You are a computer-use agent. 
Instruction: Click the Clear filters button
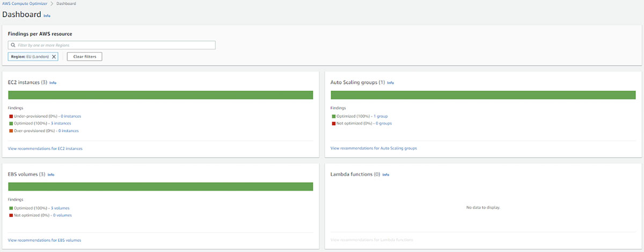pos(84,56)
